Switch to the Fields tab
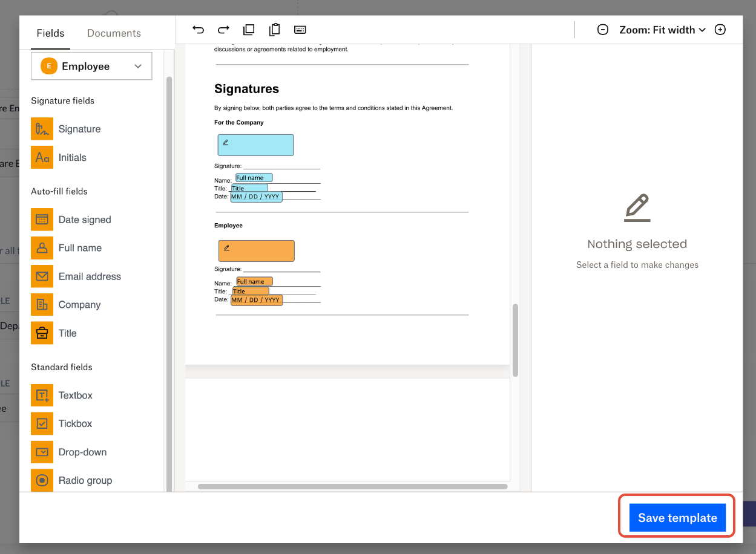 click(x=50, y=33)
